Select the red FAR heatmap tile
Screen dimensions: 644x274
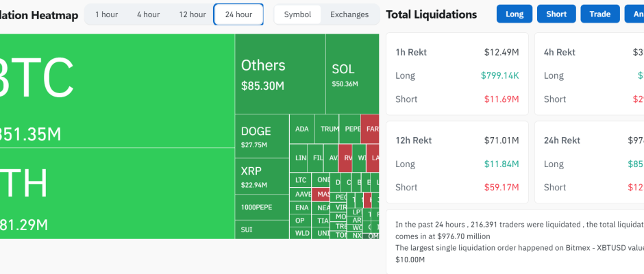pos(371,129)
